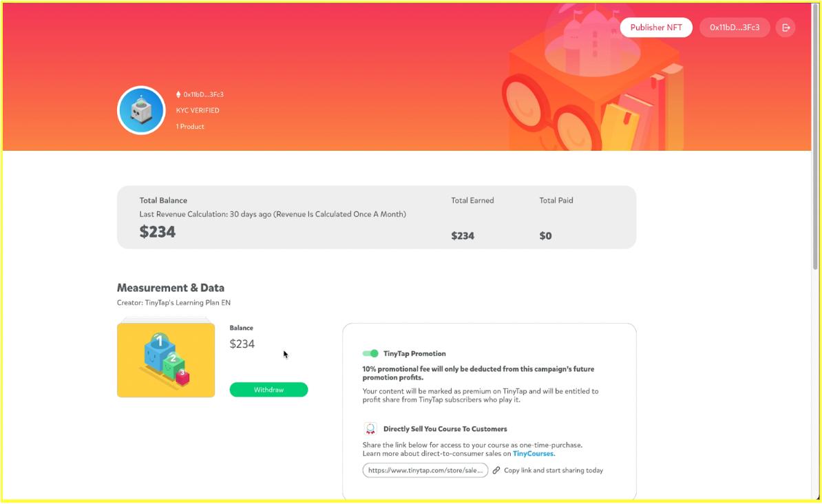The width and height of the screenshot is (822, 504).
Task: Open the Measurement & Data course thumbnail
Action: click(166, 359)
